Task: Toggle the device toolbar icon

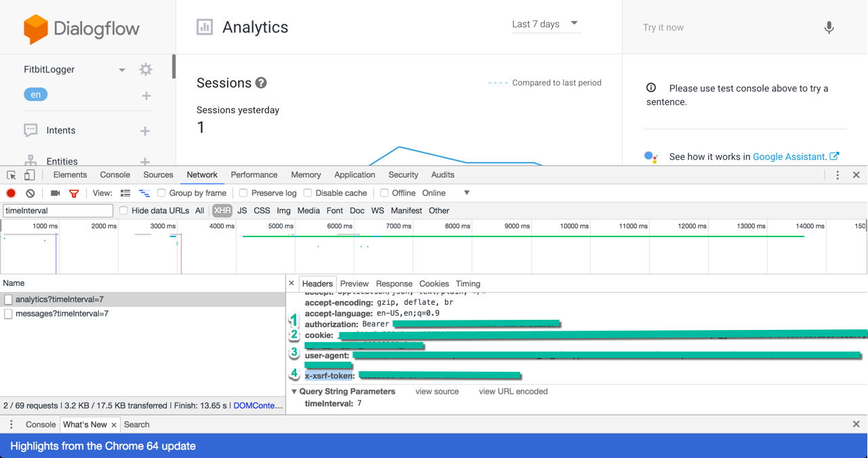Action: (29, 175)
